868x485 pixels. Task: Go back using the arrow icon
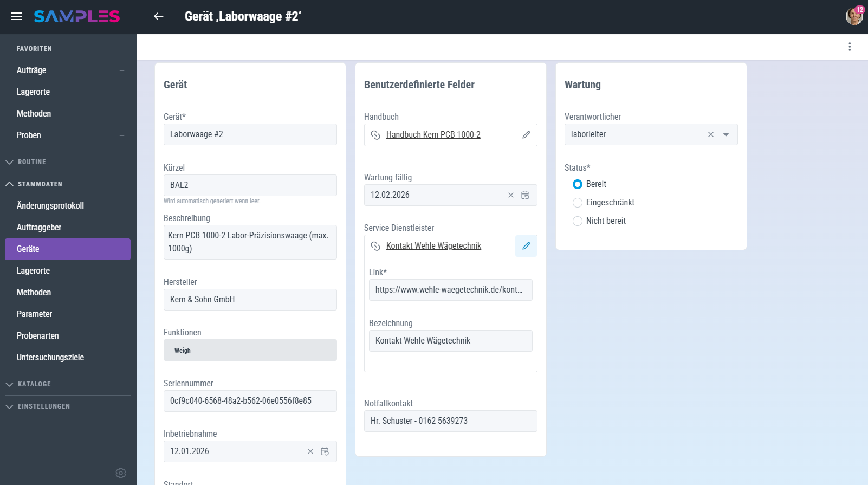158,16
